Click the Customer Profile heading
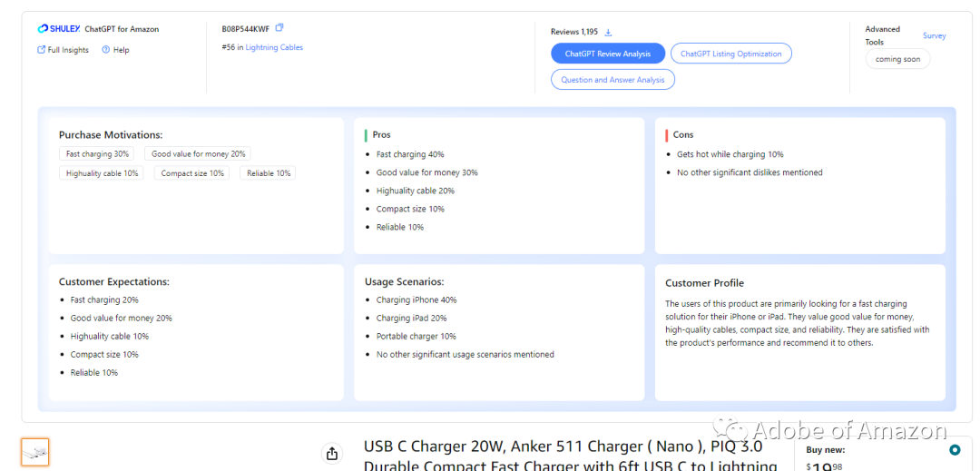 point(704,283)
